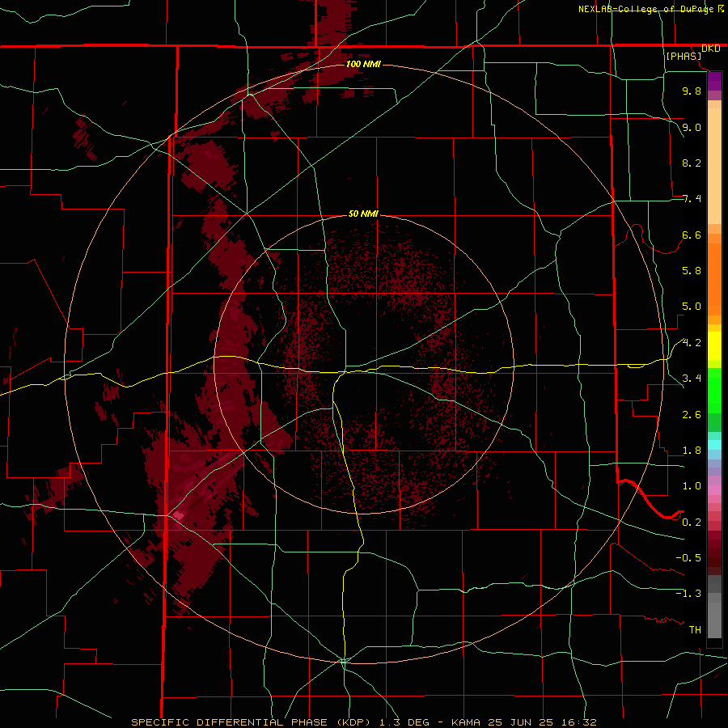This screenshot has width=728, height=728.
Task: Click the 9.8 scale value
Action: pos(692,91)
